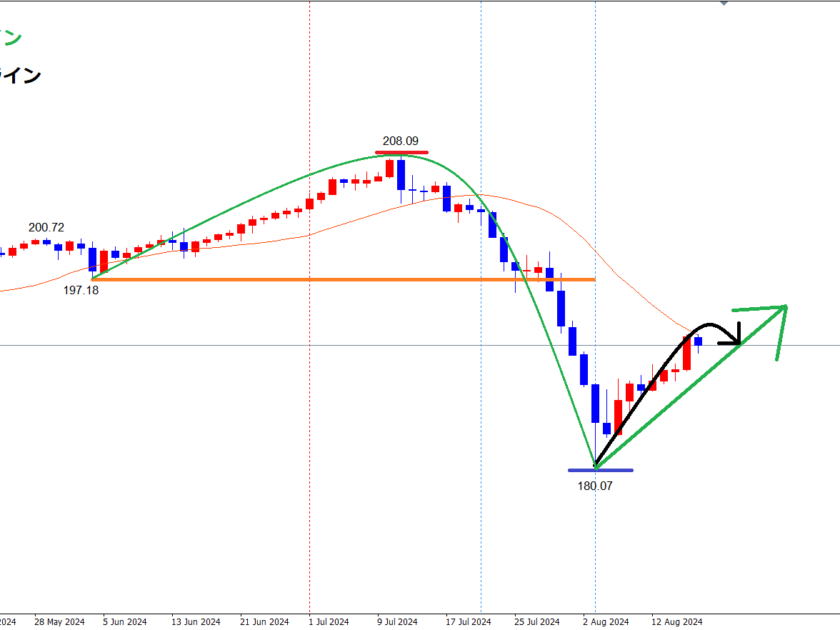This screenshot has height=630, width=840.
Task: Select the blue line at 180.07 low
Action: coord(599,469)
